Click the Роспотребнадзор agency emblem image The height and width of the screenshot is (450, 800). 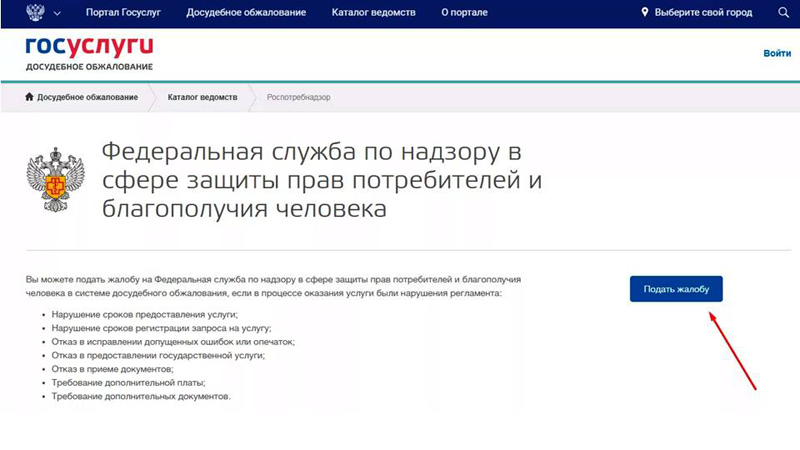click(51, 178)
